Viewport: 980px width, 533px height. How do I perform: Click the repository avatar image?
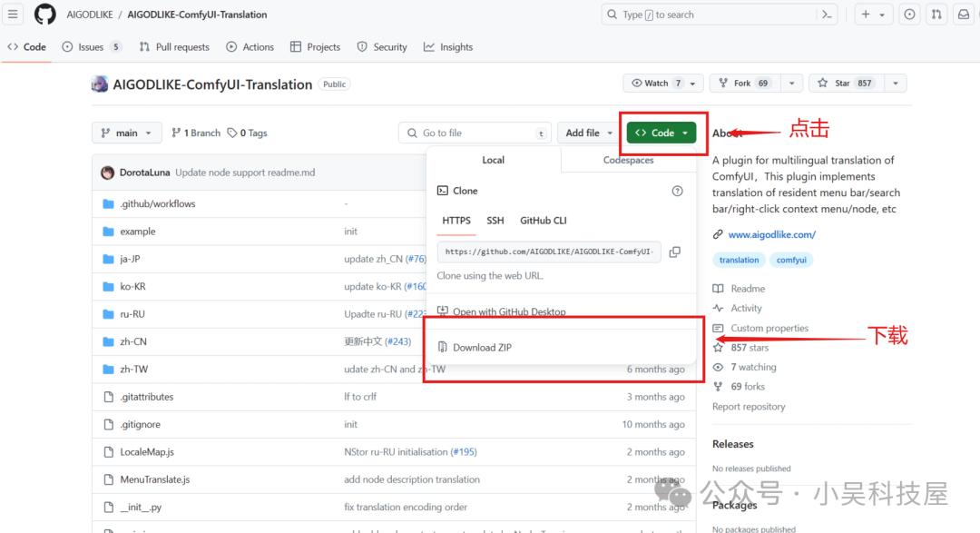pos(100,84)
